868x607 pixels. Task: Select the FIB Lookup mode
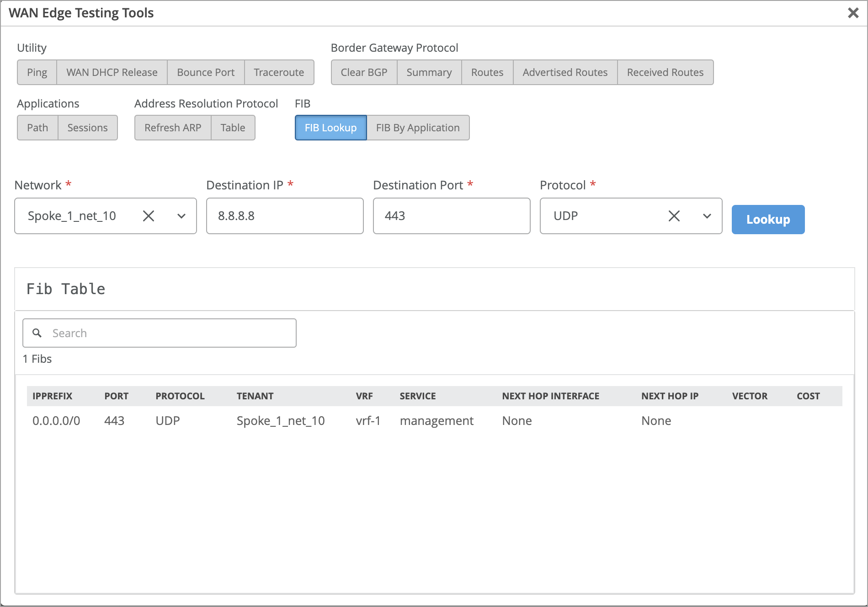click(x=330, y=128)
